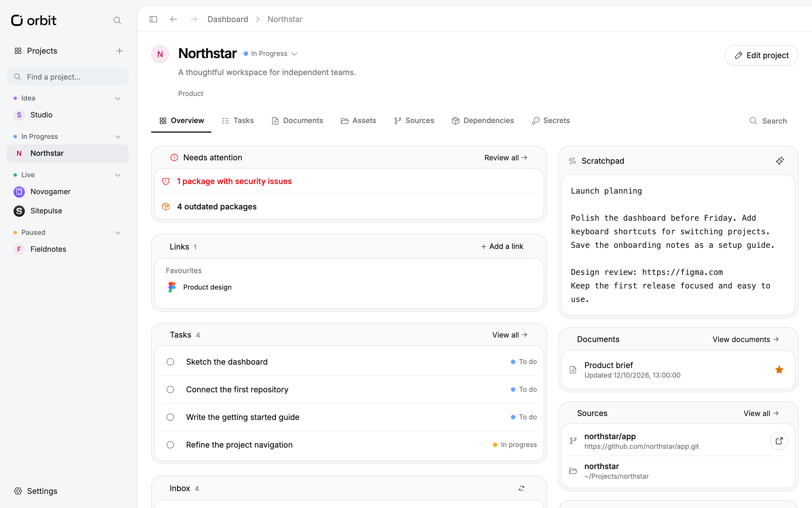Collapse the Paused sidebar group

(118, 233)
